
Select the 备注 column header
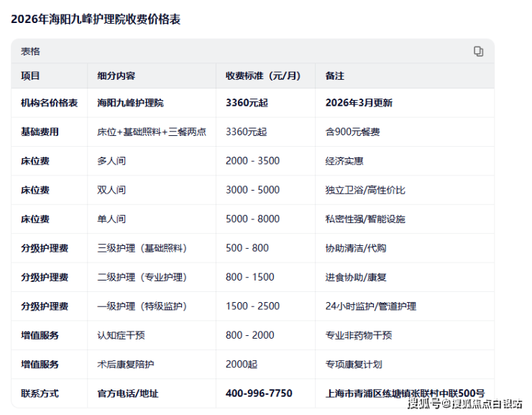point(335,76)
